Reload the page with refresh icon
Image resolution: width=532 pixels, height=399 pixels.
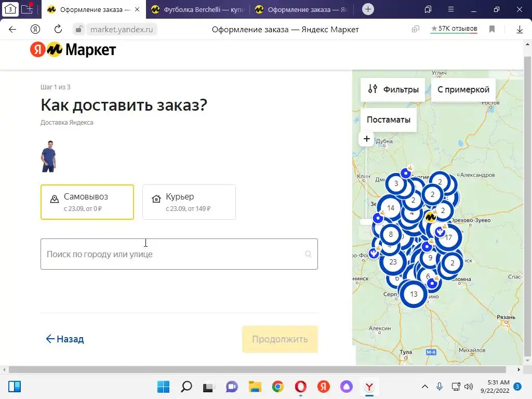pos(58,29)
